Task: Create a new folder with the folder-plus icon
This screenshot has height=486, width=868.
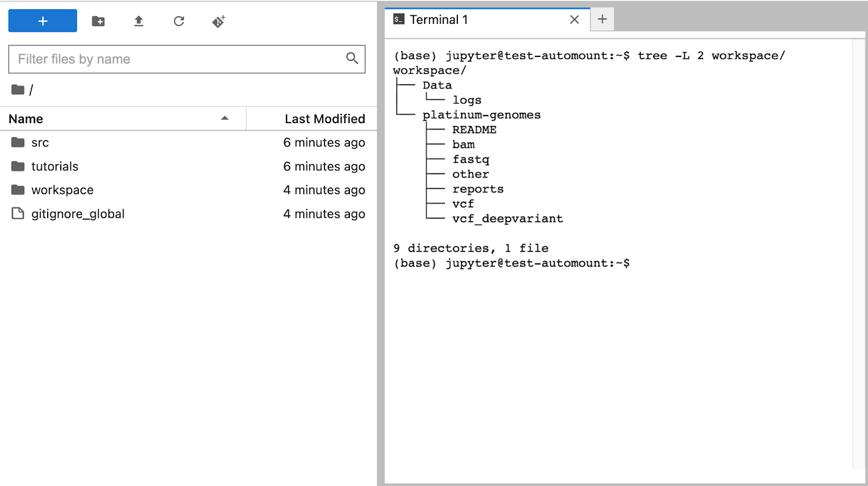Action: [x=98, y=21]
